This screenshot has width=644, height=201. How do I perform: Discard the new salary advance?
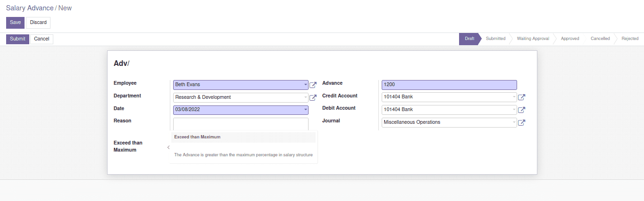tap(38, 23)
